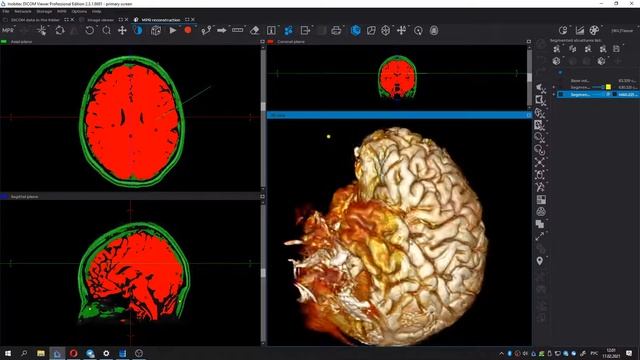Select the rectangle cut scissors tool
This screenshot has width=640, height=360.
[x=540, y=100]
